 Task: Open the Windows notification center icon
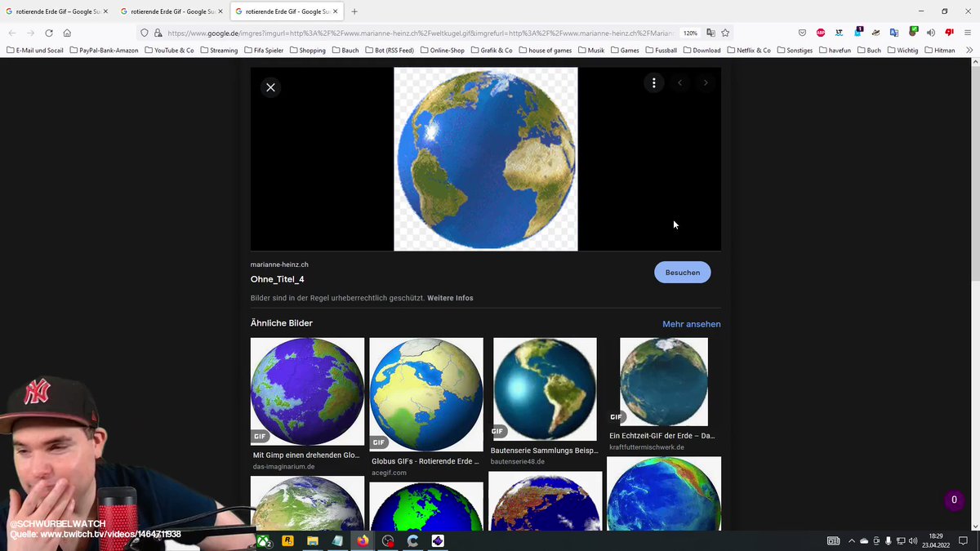click(x=963, y=540)
